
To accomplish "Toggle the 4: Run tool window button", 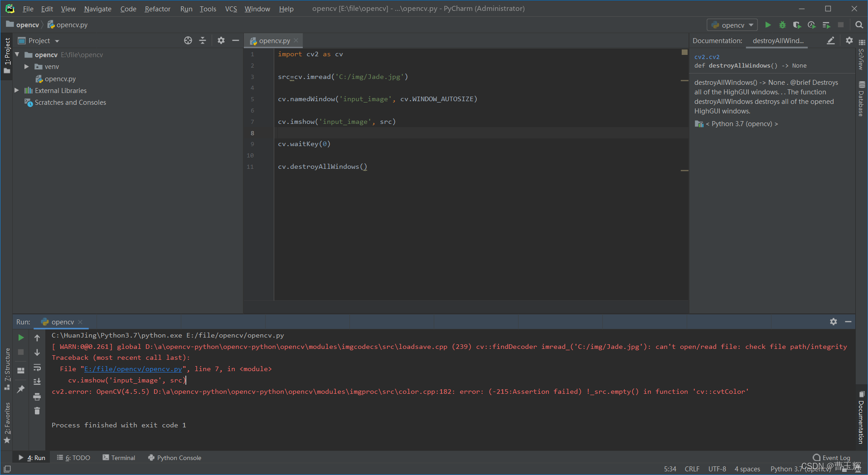I will (32, 458).
